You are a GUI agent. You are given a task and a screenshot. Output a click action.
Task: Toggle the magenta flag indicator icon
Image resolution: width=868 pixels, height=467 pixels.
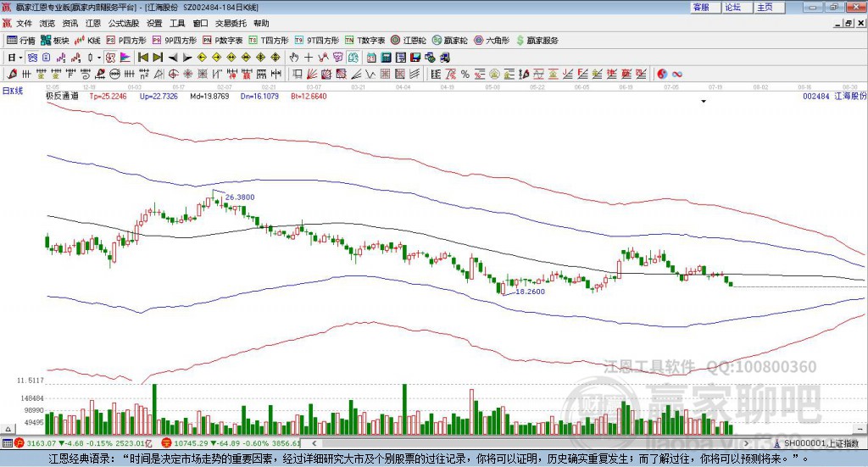pos(125,58)
